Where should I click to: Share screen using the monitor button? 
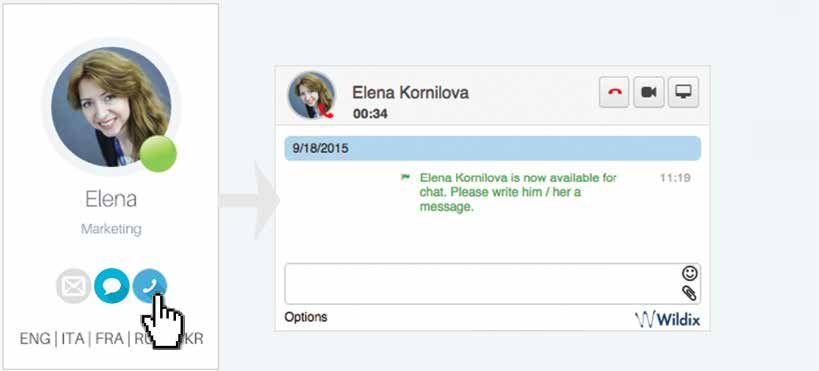pos(683,92)
